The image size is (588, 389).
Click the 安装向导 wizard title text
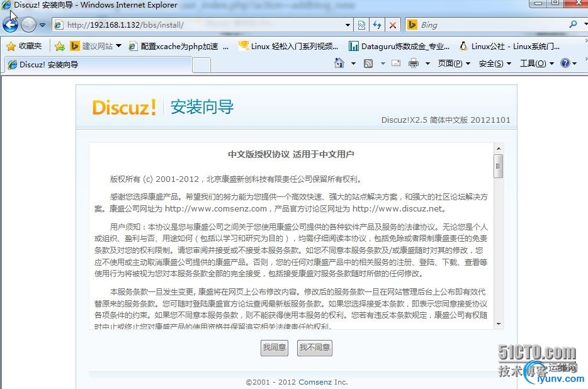pyautogui.click(x=202, y=107)
